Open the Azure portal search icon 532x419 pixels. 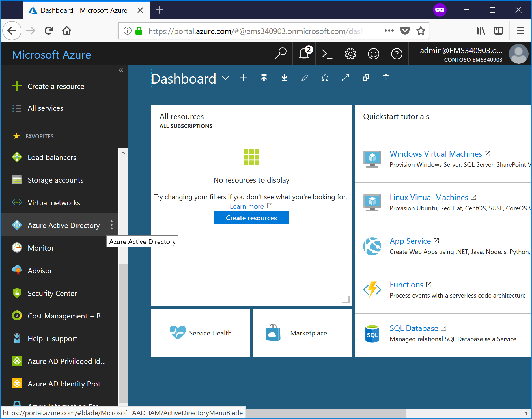(281, 54)
